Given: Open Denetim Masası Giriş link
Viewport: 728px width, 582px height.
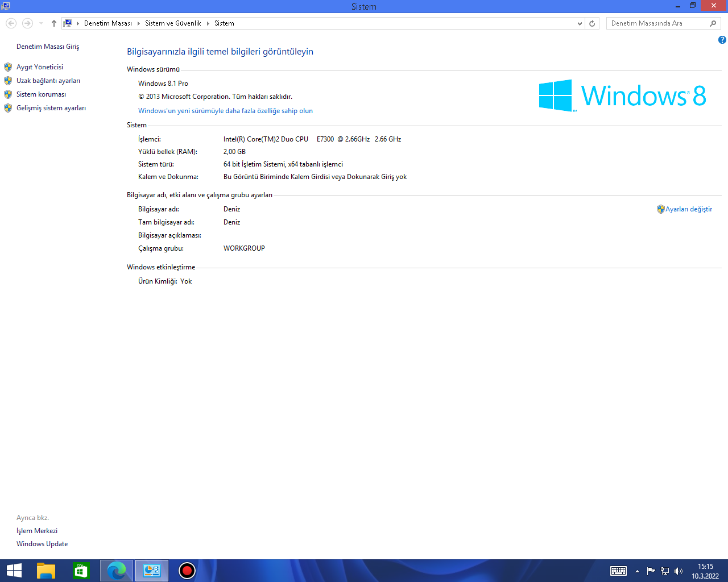Looking at the screenshot, I should tap(48, 47).
